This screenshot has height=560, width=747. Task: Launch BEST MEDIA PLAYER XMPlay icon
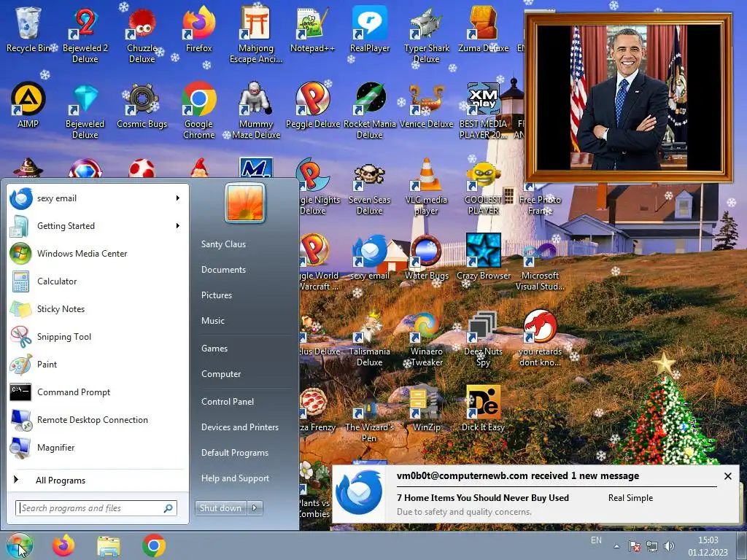point(483,111)
